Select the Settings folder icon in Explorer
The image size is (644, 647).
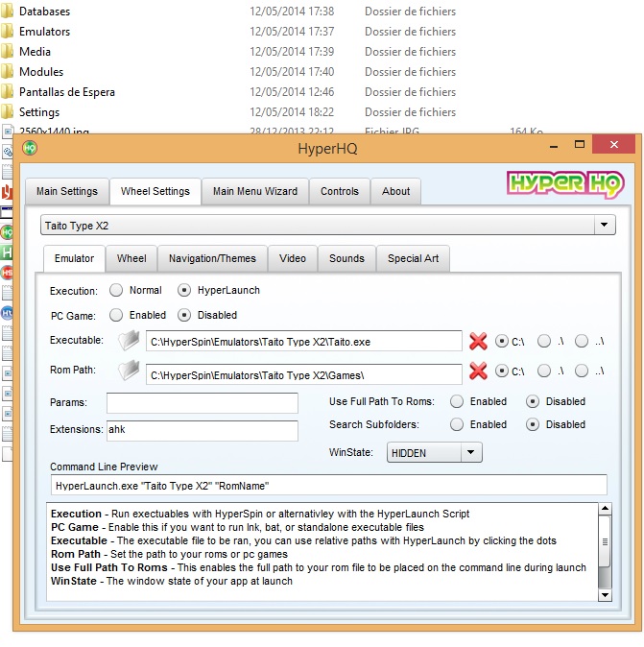tap(7, 111)
